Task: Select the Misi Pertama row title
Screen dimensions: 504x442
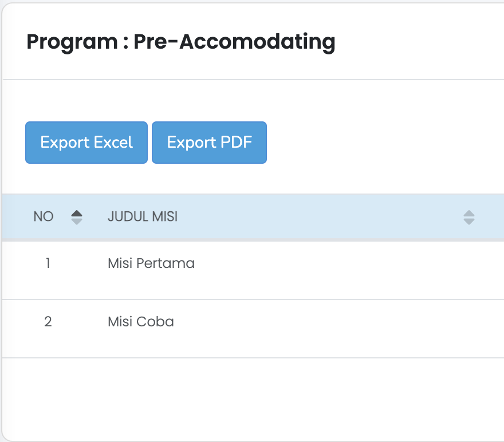Action: click(x=151, y=263)
